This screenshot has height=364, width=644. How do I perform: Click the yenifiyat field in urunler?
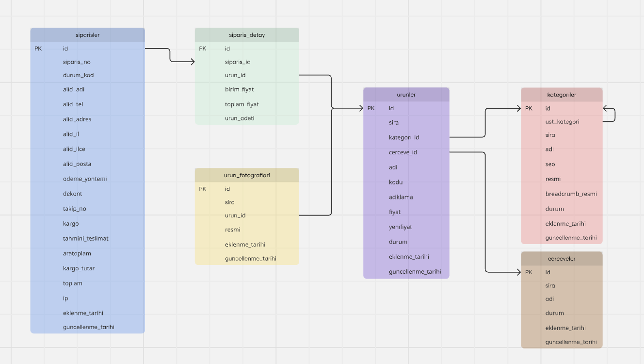400,227
